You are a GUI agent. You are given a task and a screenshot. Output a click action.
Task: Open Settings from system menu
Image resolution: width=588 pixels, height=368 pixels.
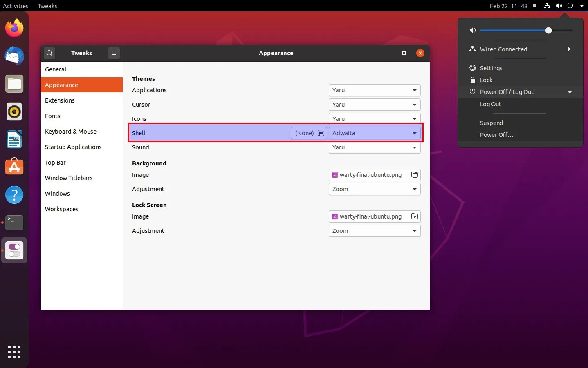coord(520,68)
